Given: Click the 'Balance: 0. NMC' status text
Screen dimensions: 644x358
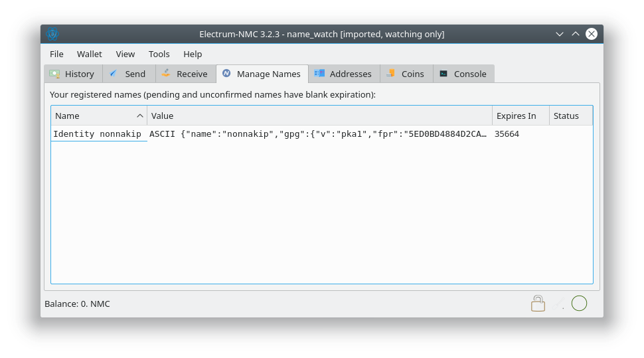Looking at the screenshot, I should point(77,304).
